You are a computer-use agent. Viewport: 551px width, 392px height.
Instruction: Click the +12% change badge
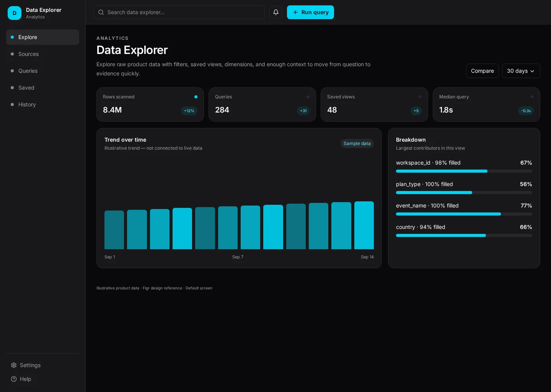pyautogui.click(x=189, y=111)
